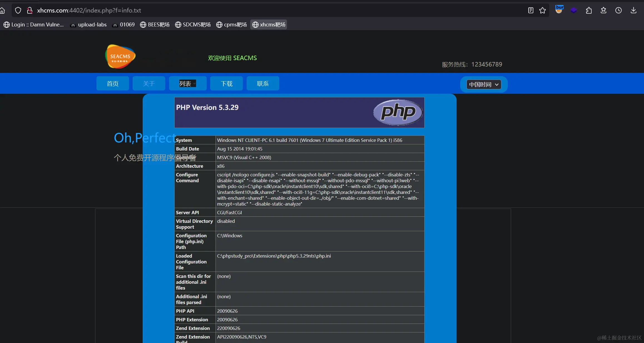Open the bookmarks star-list icon
Image resolution: width=644 pixels, height=343 pixels.
(603, 11)
